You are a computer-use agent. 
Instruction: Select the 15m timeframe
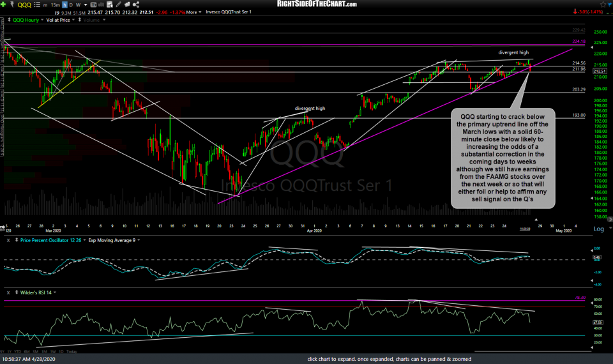(x=55, y=5)
